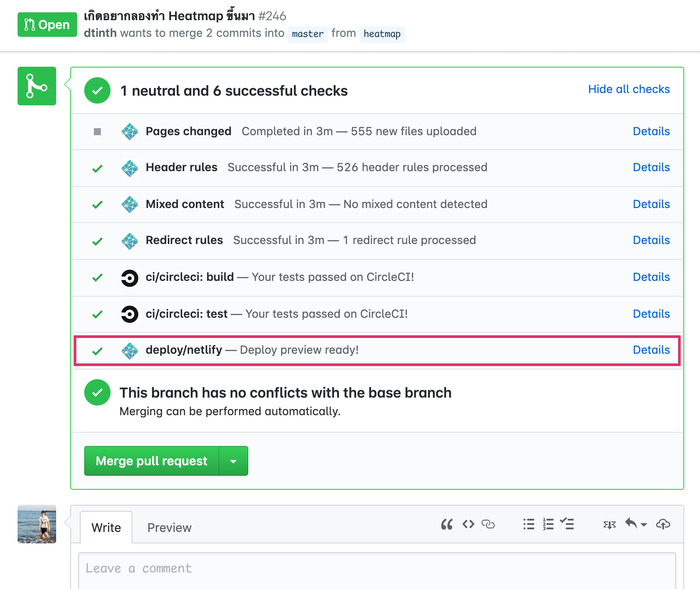This screenshot has width=700, height=589.
Task: Add a task list
Action: (567, 524)
